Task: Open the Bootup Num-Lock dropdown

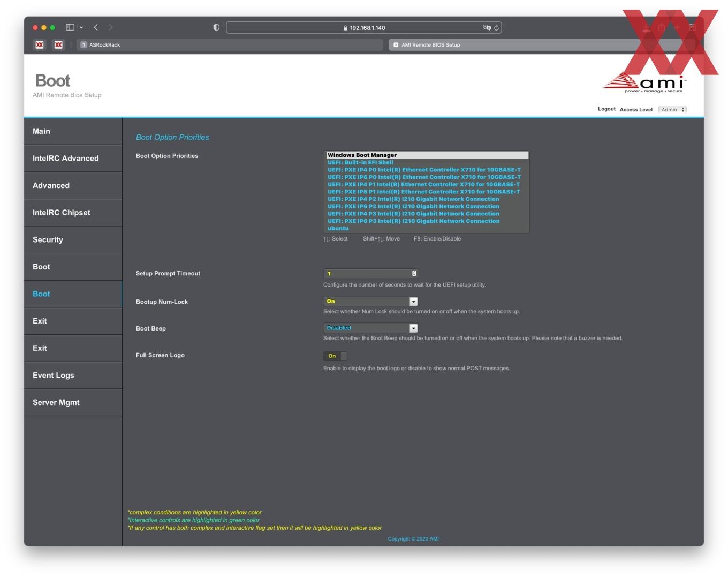Action: pyautogui.click(x=370, y=302)
